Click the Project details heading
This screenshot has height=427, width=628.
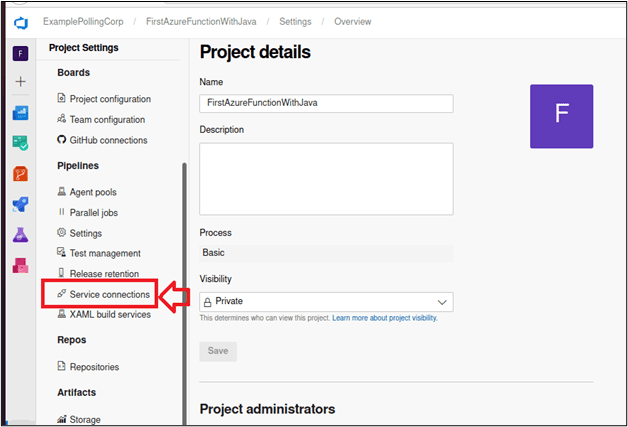(255, 52)
